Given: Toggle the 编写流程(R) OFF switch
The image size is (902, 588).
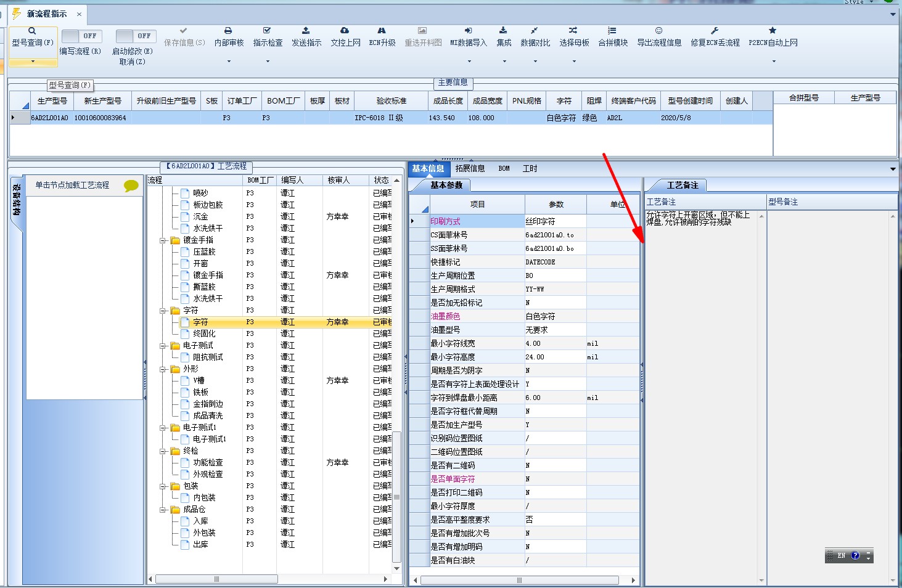Looking at the screenshot, I should coord(82,36).
